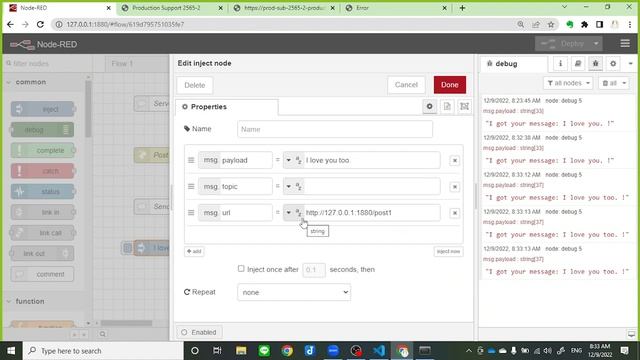Click the url value field with post1 address

[x=371, y=213]
